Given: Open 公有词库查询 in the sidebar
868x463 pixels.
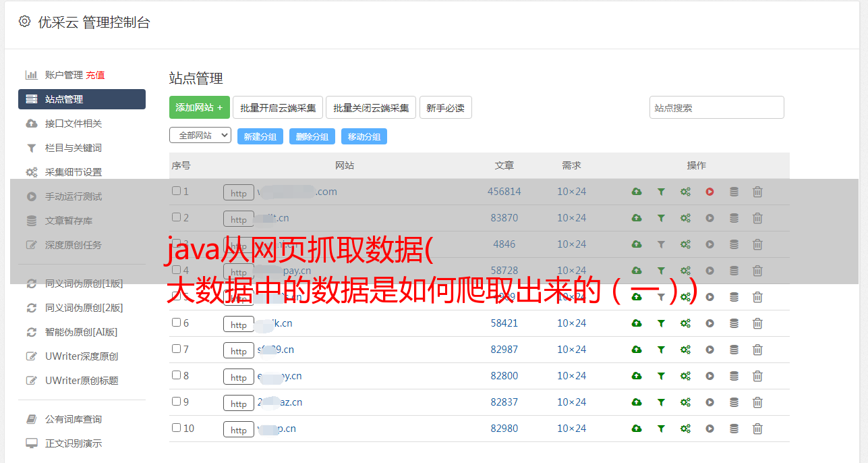Looking at the screenshot, I should coord(74,419).
